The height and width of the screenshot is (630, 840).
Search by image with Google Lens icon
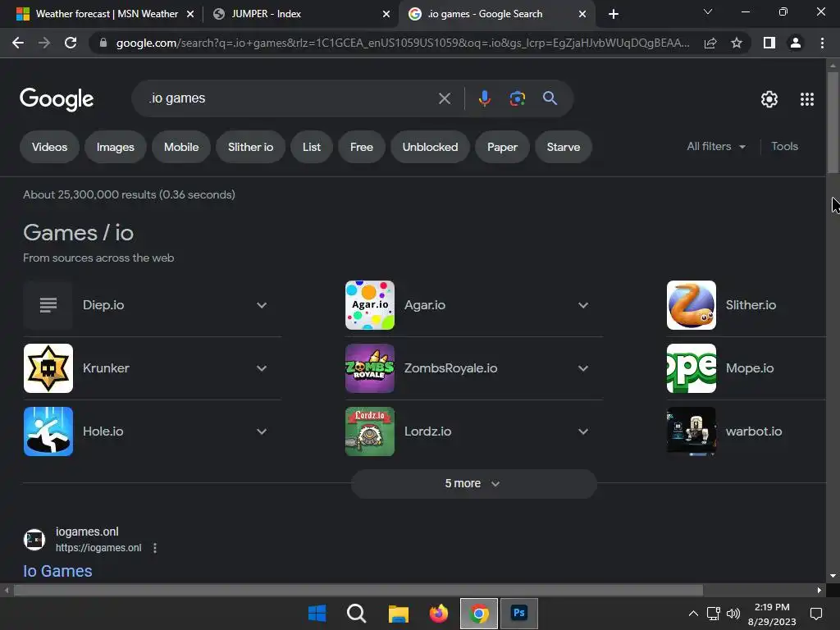tap(517, 98)
